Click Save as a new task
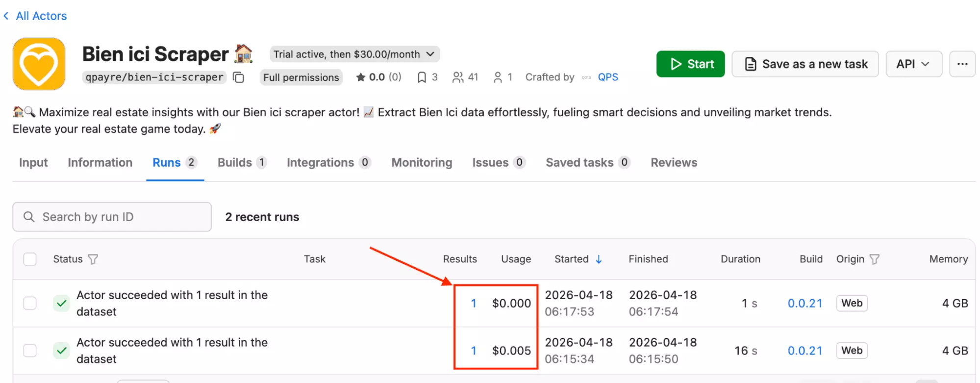This screenshot has height=383, width=980. [805, 64]
